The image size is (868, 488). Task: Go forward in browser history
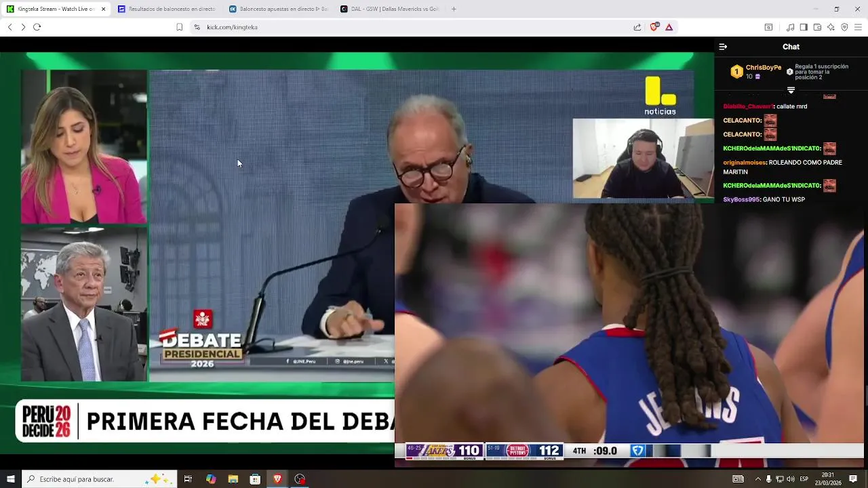[23, 27]
